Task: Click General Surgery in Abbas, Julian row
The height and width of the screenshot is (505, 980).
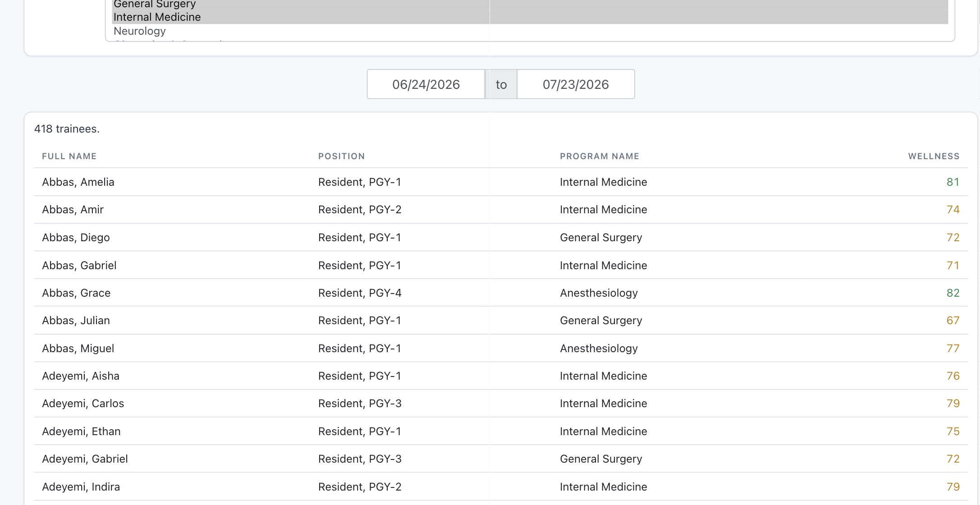Action: [601, 321]
